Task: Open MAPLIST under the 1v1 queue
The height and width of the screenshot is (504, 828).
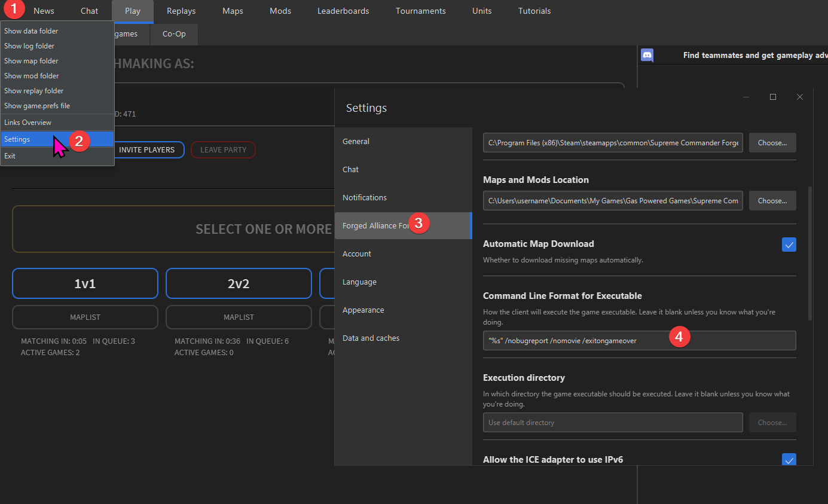Action: 85,317
